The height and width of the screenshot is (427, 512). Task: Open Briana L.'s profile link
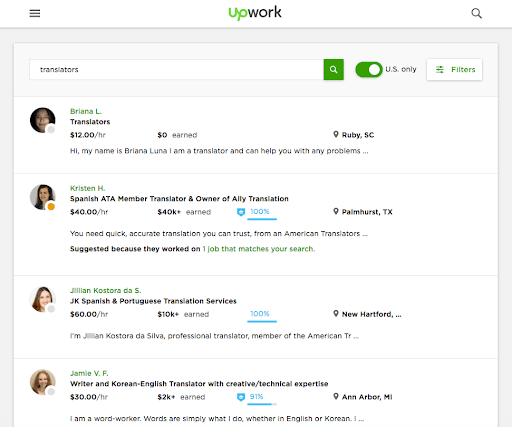click(x=86, y=111)
